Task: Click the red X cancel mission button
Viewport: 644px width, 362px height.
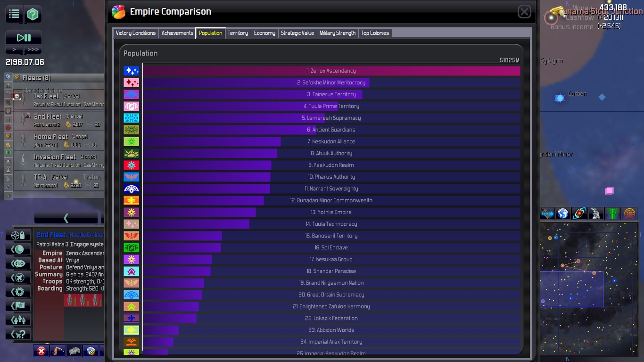Action: (41, 351)
